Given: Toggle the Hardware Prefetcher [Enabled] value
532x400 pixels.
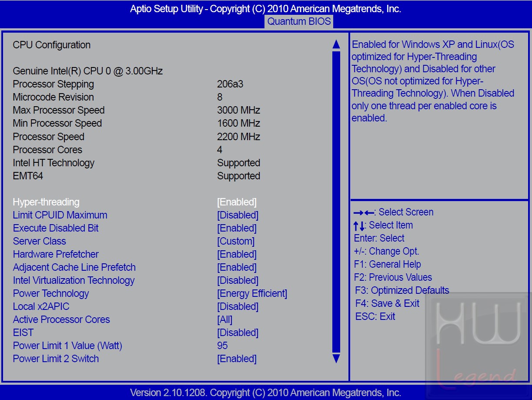Looking at the screenshot, I should point(237,254).
